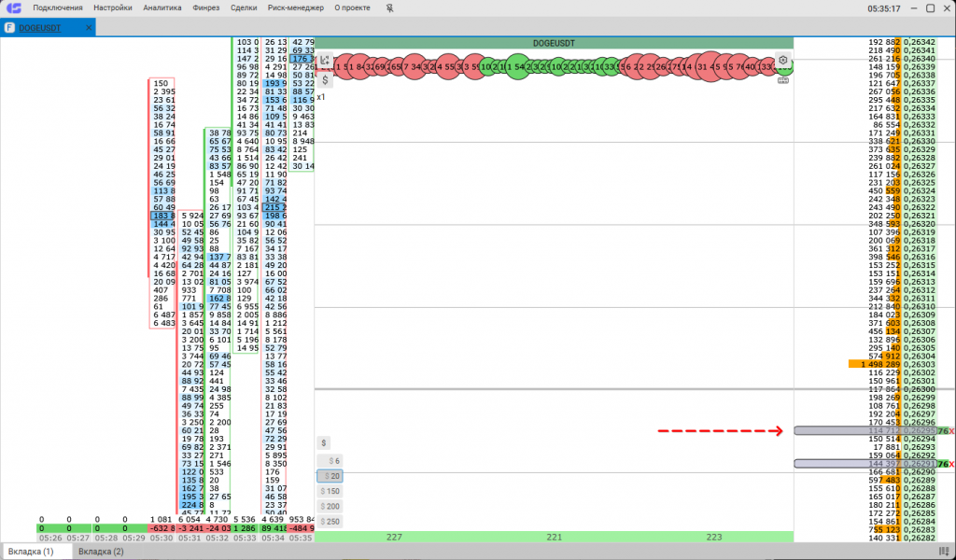
Task: Click the 223 value in bottom green bar
Action: [x=713, y=537]
